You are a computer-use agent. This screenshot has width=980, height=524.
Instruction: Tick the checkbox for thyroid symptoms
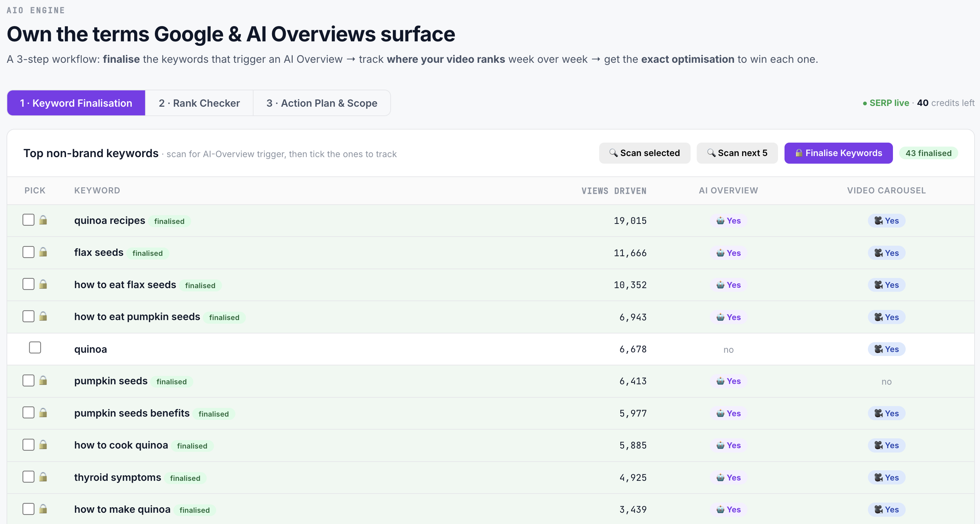pyautogui.click(x=29, y=477)
